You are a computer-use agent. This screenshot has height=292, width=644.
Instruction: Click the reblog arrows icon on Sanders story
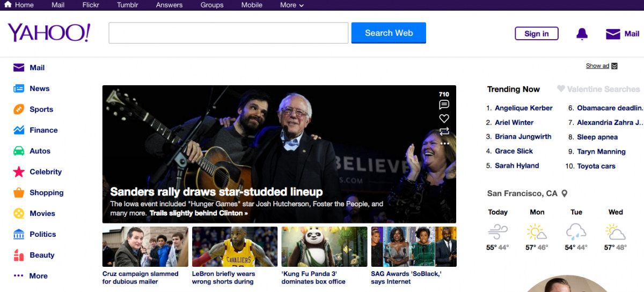click(x=444, y=131)
